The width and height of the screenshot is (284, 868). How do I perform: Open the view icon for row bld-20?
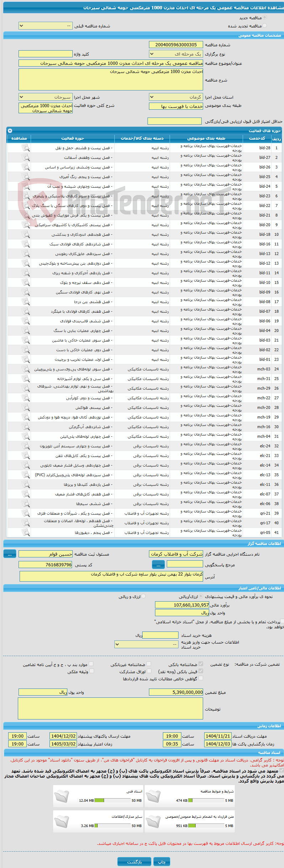[x=26, y=225]
